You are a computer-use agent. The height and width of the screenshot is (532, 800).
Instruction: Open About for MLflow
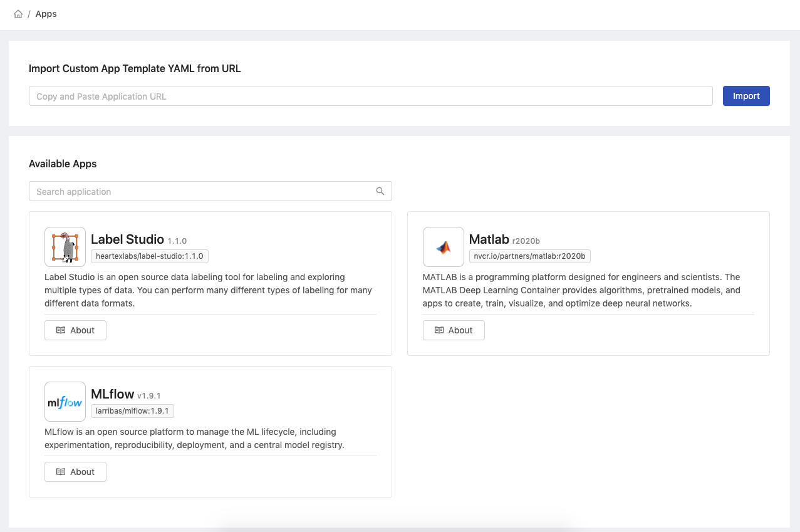pyautogui.click(x=75, y=472)
